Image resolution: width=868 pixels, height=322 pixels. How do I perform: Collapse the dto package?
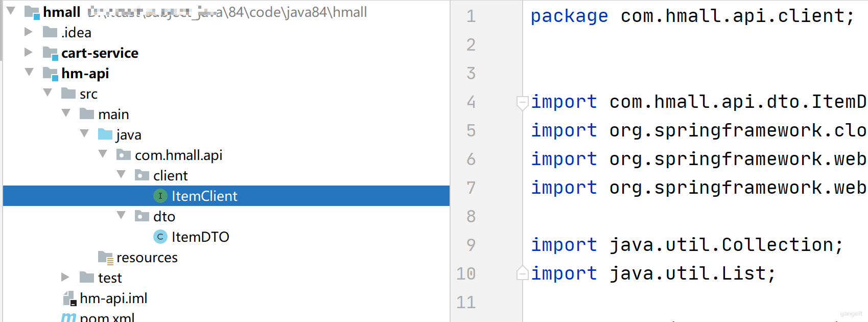121,215
